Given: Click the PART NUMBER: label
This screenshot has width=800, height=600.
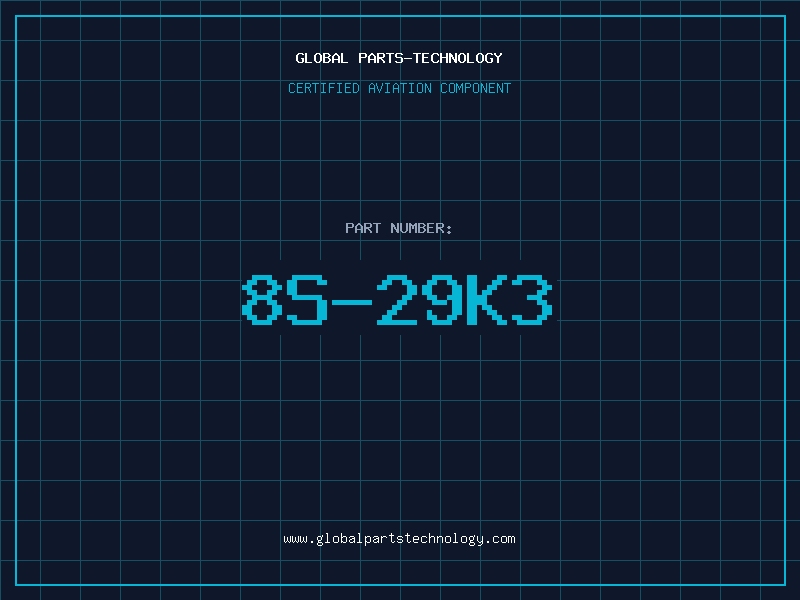Looking at the screenshot, I should click(x=399, y=228).
